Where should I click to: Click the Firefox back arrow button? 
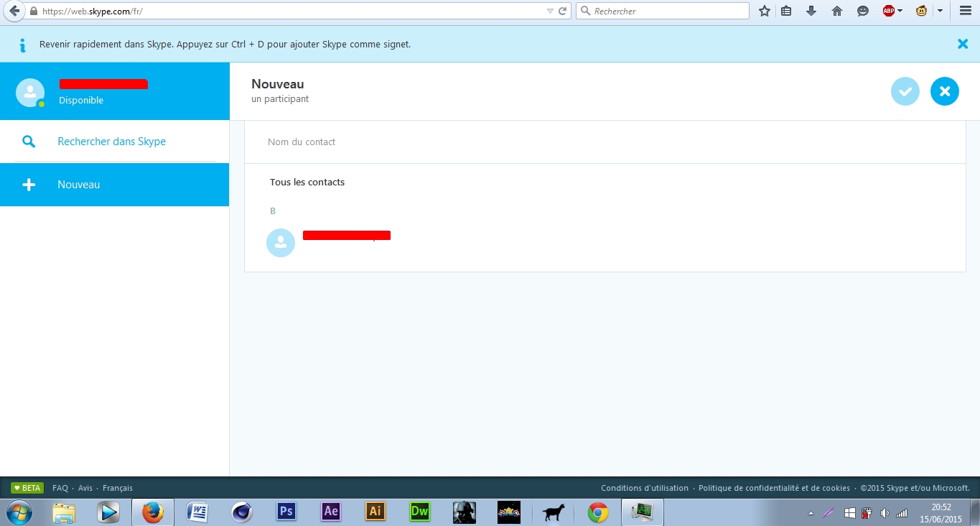(14, 11)
